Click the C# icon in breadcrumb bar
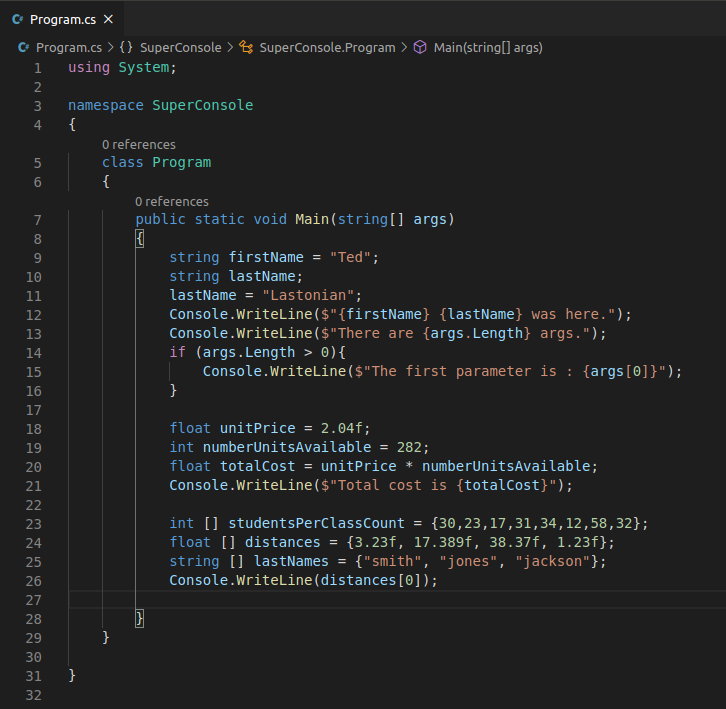Screen dimensions: 726x709 [x=23, y=47]
